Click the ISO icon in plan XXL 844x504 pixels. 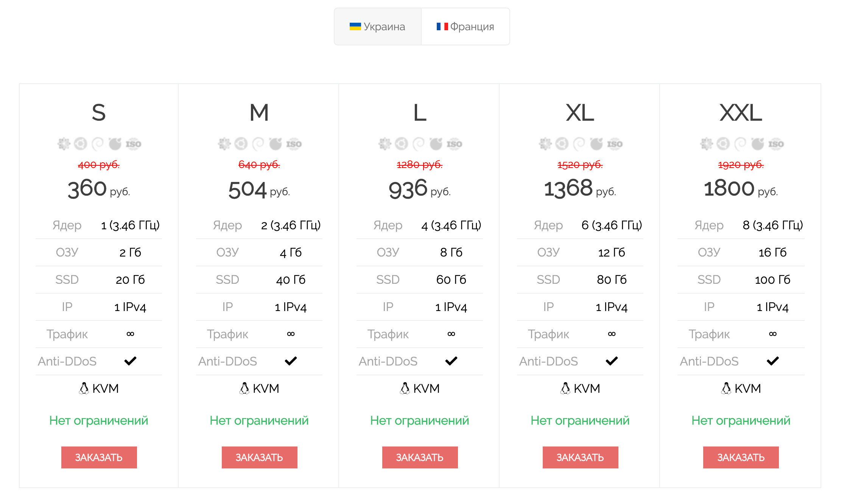pos(776,144)
